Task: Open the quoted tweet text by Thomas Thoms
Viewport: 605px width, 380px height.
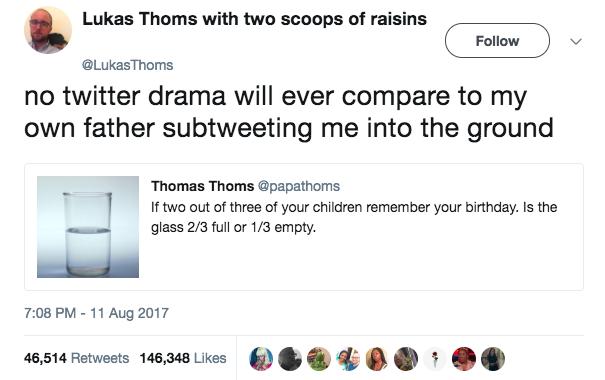Action: tap(354, 217)
